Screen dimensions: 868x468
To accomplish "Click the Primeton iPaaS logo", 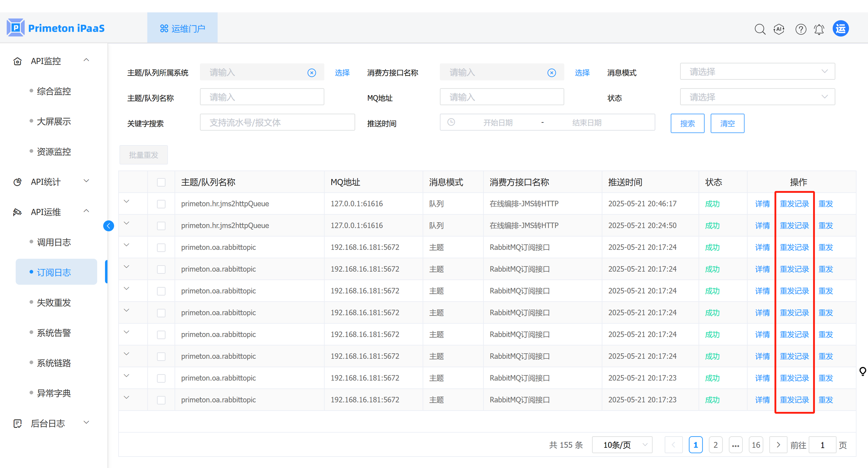I will [x=56, y=28].
